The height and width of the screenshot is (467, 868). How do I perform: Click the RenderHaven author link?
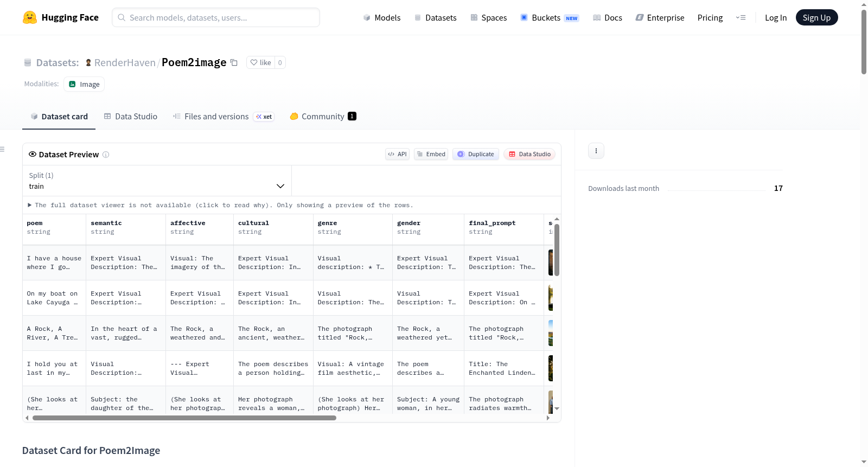pyautogui.click(x=125, y=62)
